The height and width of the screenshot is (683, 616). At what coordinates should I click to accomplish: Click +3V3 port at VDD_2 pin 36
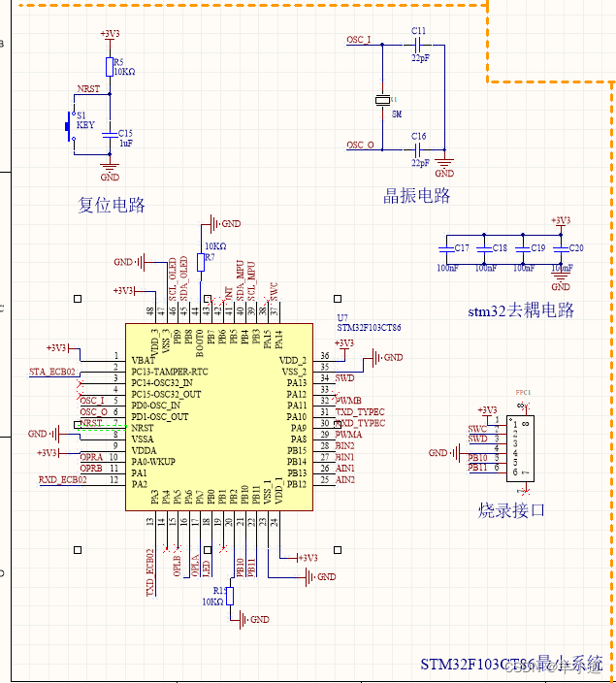tap(344, 344)
